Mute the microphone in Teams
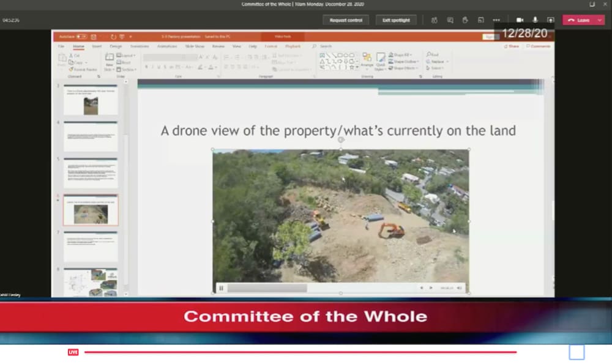The width and height of the screenshot is (612, 364). pos(535,20)
